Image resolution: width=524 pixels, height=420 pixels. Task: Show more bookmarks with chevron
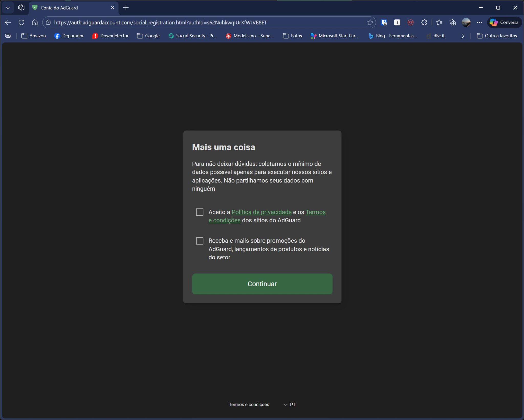[463, 36]
